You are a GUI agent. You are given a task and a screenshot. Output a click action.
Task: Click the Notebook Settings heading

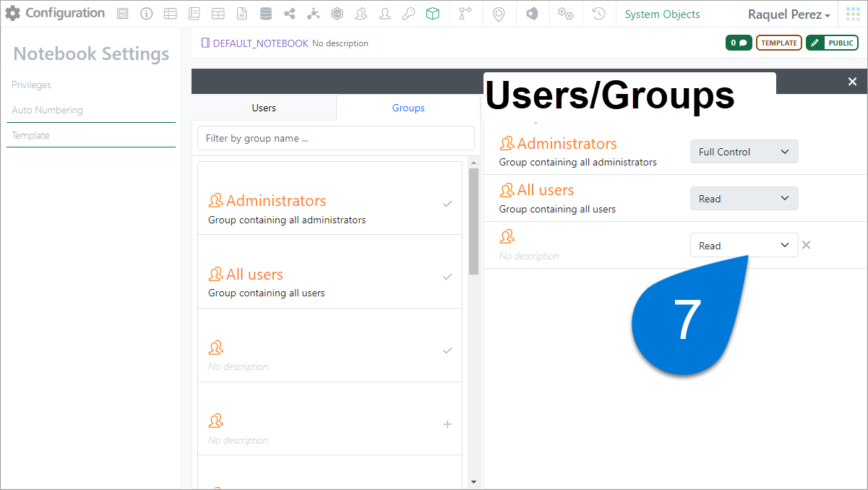pos(91,53)
